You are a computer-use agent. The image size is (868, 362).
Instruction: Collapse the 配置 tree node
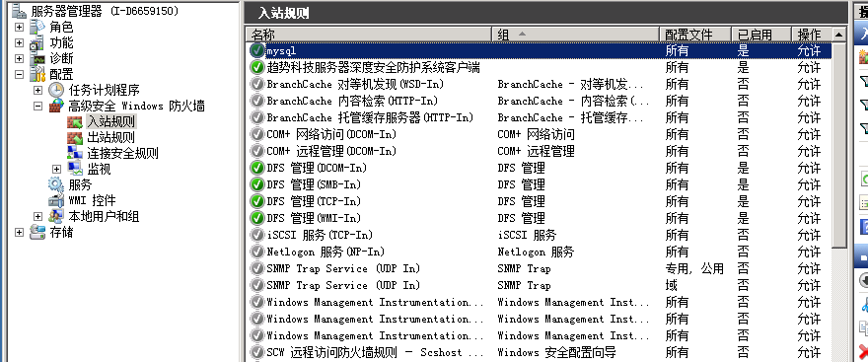tap(20, 74)
